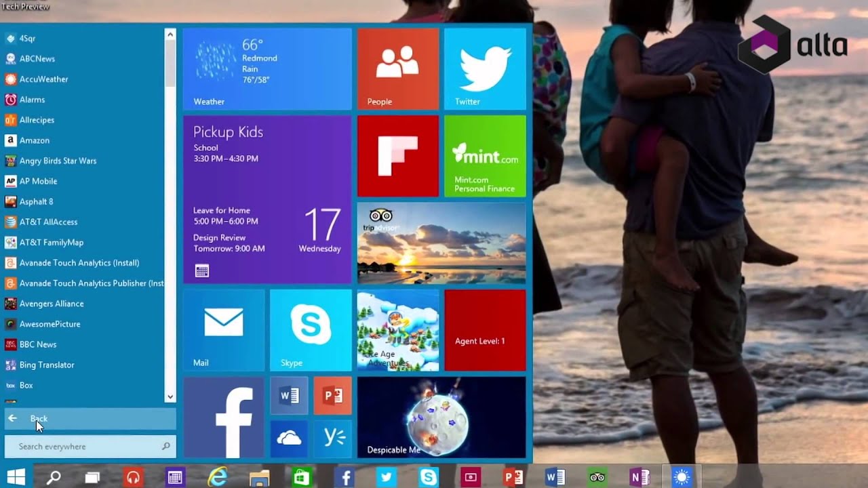Open the red headphones Music taskbar icon

(133, 477)
